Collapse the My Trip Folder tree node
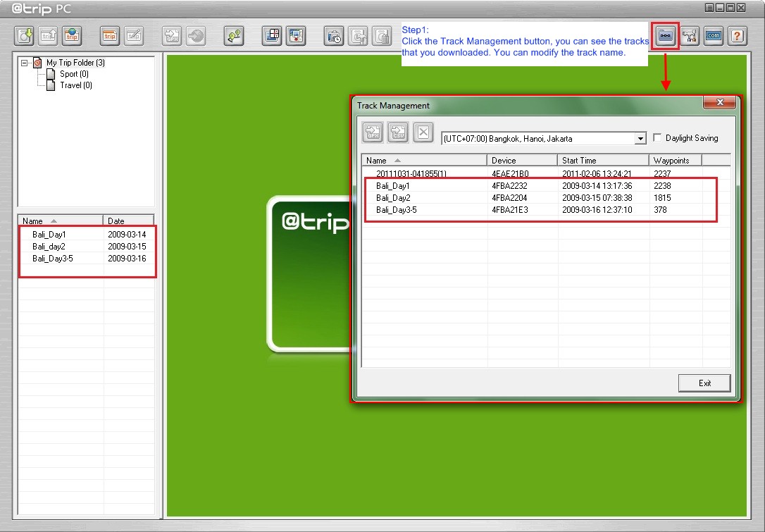The height and width of the screenshot is (532, 765). [24, 63]
